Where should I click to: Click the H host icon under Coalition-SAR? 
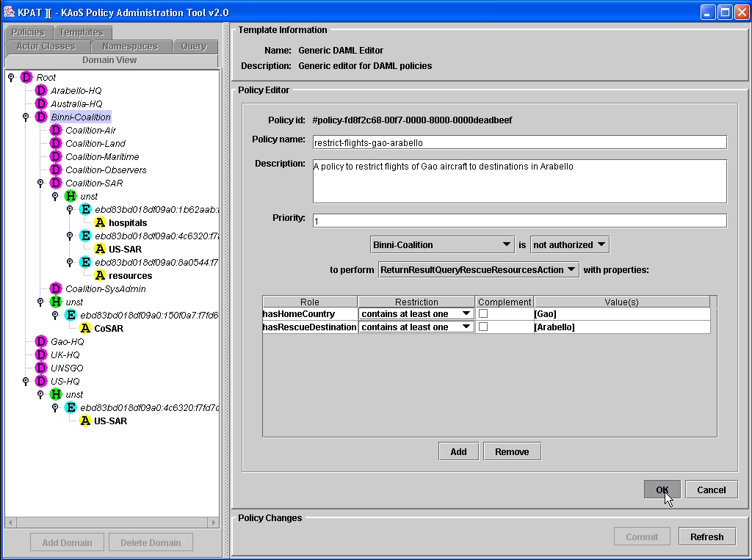[x=70, y=196]
